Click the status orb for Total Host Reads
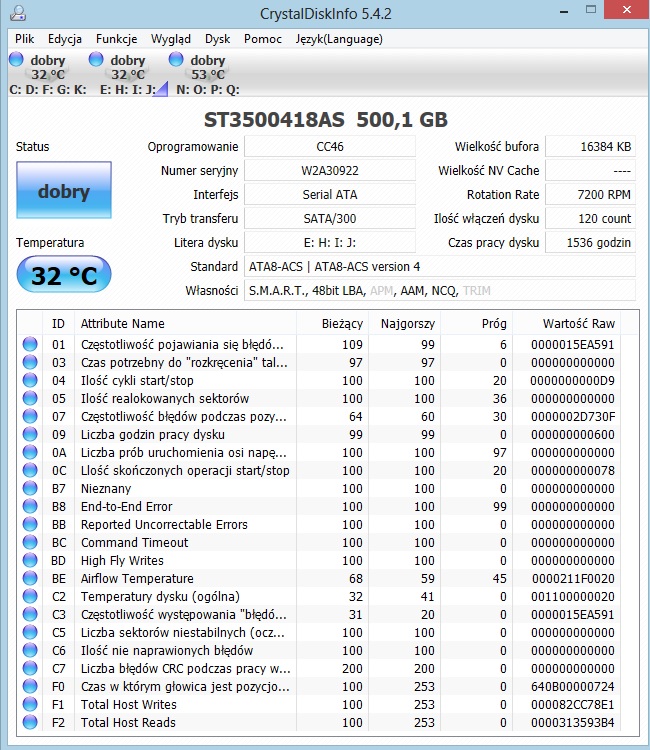Viewport: 650px width, 750px height. (x=30, y=722)
